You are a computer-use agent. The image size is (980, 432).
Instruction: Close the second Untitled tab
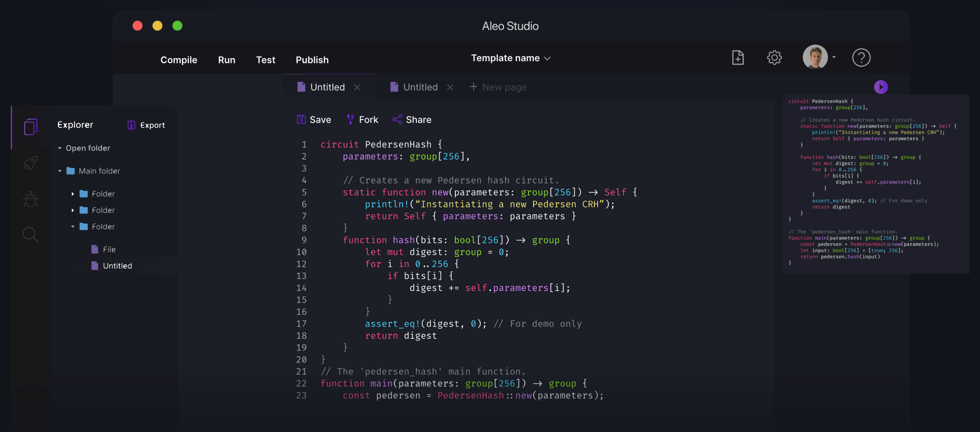[x=450, y=87]
